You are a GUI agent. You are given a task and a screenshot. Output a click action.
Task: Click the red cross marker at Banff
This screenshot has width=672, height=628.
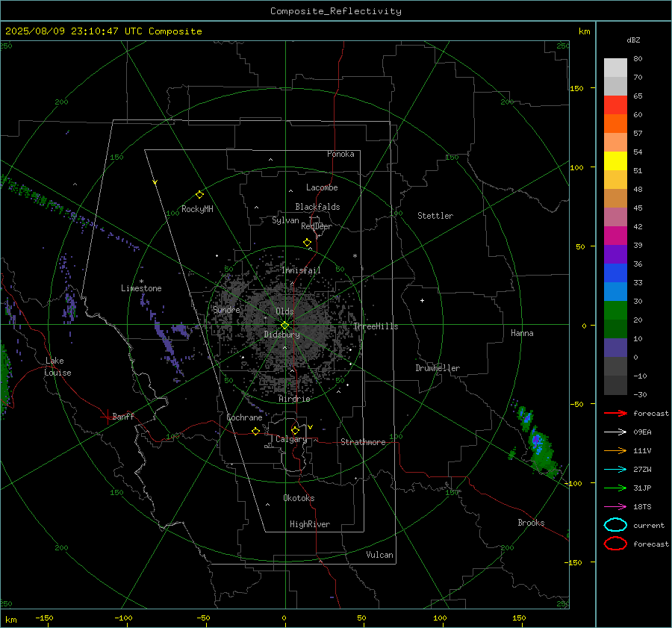tap(107, 417)
